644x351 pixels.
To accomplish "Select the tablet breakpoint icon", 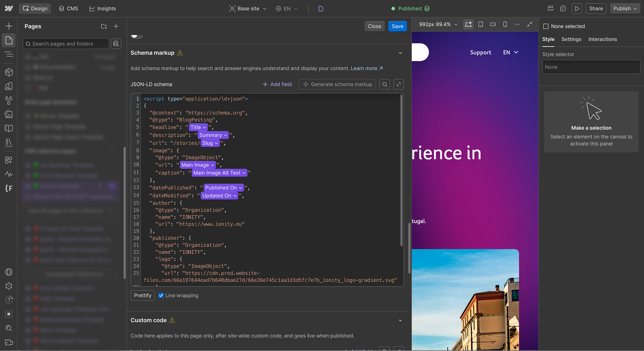I will click(x=480, y=25).
